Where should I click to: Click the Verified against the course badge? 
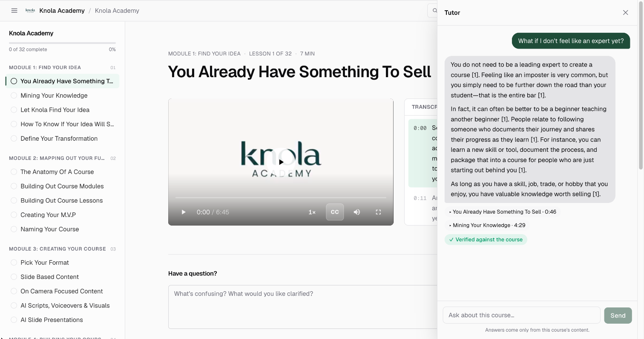click(486, 240)
